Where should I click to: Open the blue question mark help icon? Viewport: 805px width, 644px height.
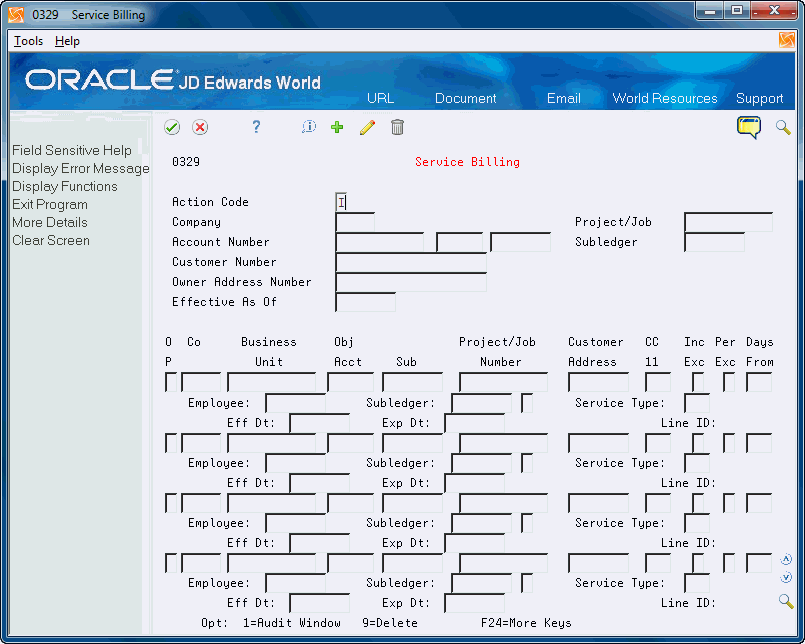(x=256, y=127)
